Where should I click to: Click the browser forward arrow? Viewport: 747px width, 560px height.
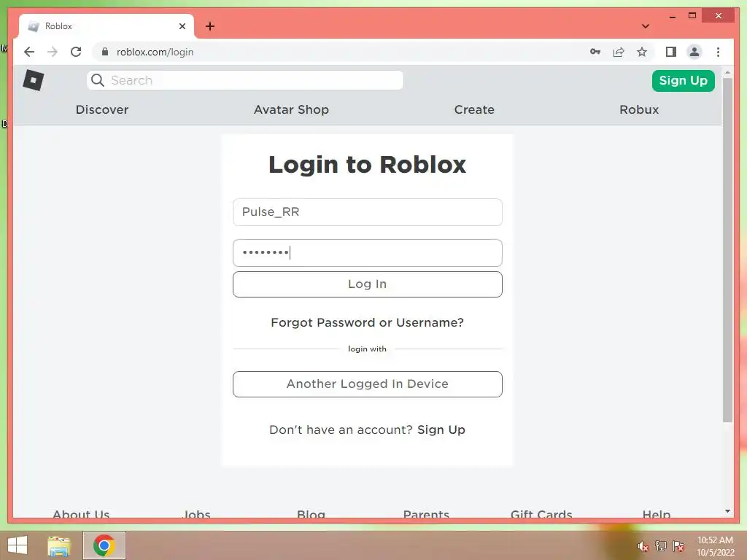[x=53, y=52]
